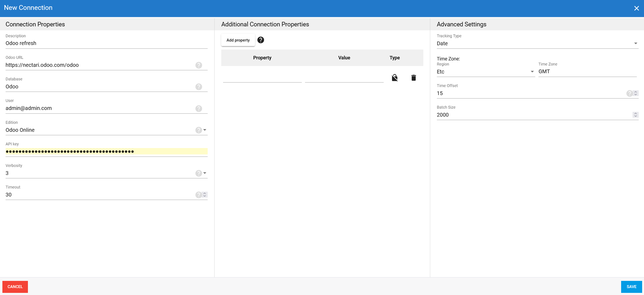Click the help icon next to Database
644x295 pixels.
[199, 87]
